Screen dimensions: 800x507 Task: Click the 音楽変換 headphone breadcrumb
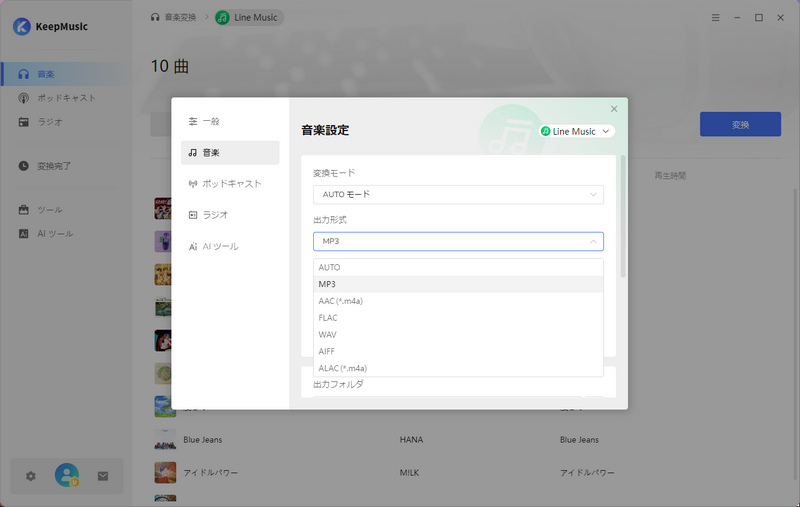pyautogui.click(x=173, y=17)
